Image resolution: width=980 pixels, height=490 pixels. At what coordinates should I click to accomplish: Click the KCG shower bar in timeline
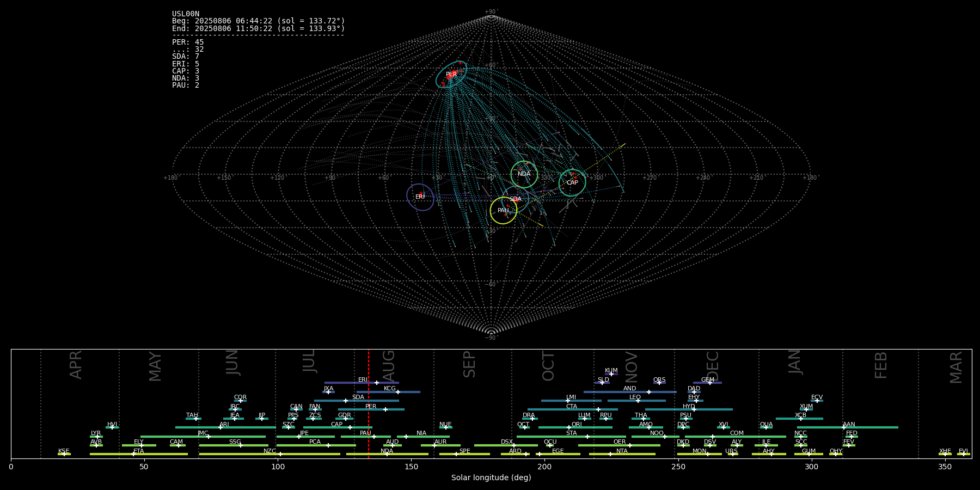pyautogui.click(x=388, y=392)
